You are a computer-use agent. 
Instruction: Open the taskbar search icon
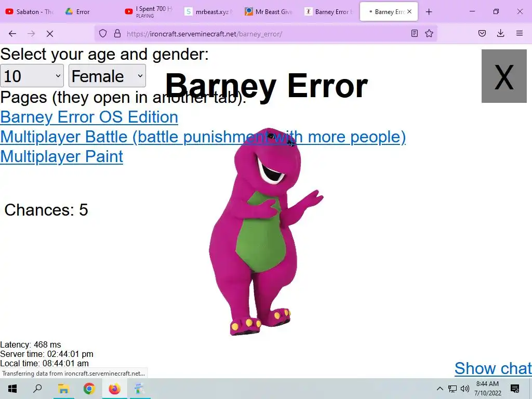[37, 389]
